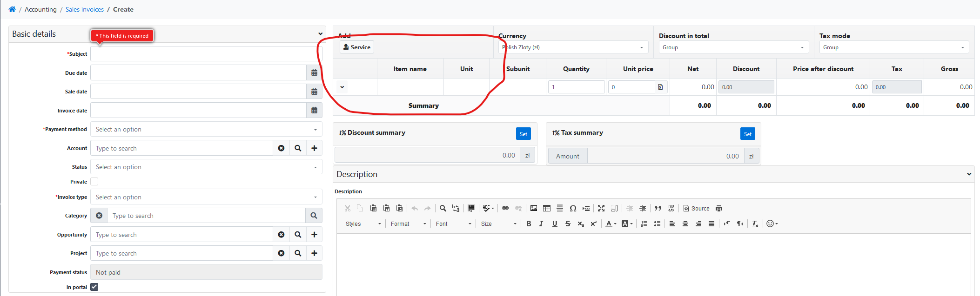Insert a table in the description editor
The height and width of the screenshot is (296, 980).
pyautogui.click(x=547, y=208)
